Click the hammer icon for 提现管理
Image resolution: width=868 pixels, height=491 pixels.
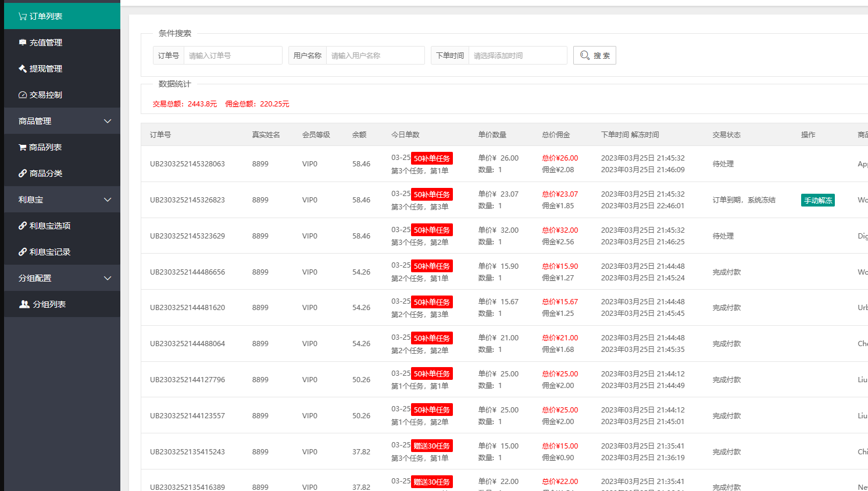pyautogui.click(x=22, y=69)
